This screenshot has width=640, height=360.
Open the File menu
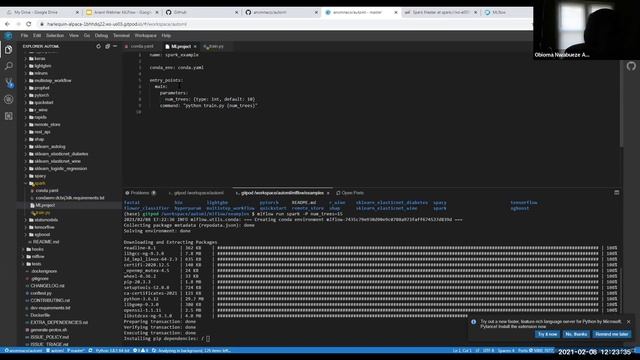pos(24,36)
